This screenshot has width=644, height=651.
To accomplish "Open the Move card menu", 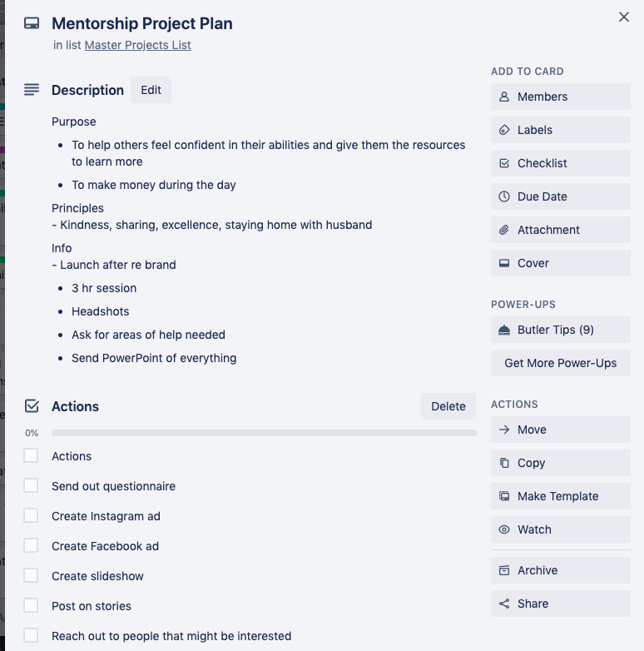I will [x=560, y=430].
